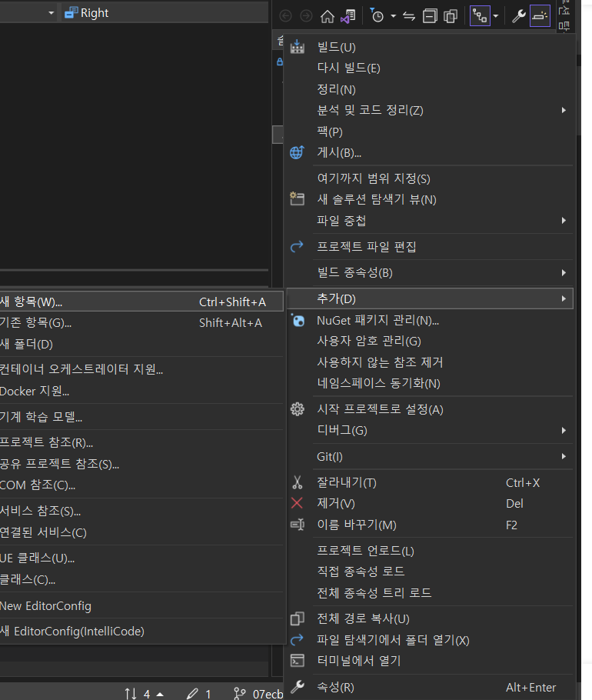Open the pending changes filter dropdown arrow
The height and width of the screenshot is (700, 592).
pos(393,16)
